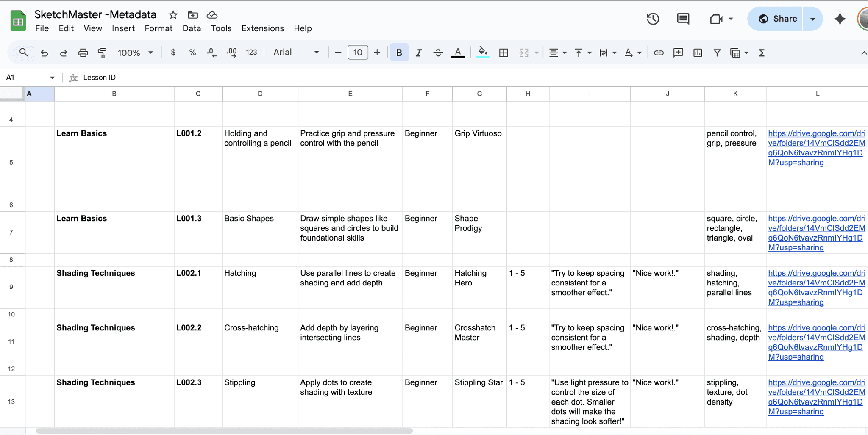Click the horizontal scrollbar
This screenshot has width=868, height=435.
click(225, 431)
